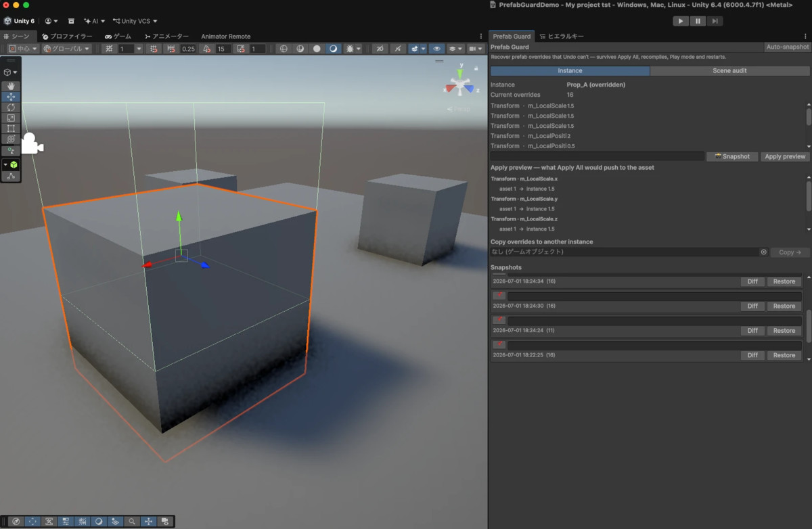Image resolution: width=812 pixels, height=529 pixels.
Task: Click the scene orientation gizmo
Action: (x=460, y=86)
